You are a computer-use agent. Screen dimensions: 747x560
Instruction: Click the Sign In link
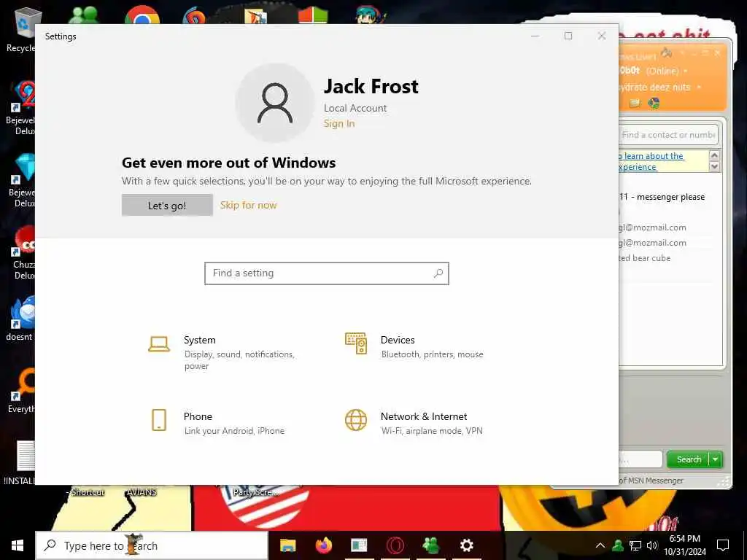[339, 124]
